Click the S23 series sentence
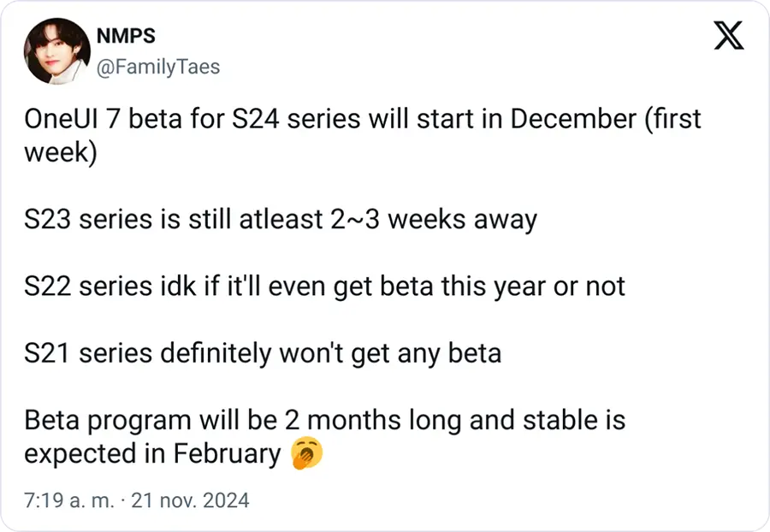The width and height of the screenshot is (770, 532). [281, 219]
